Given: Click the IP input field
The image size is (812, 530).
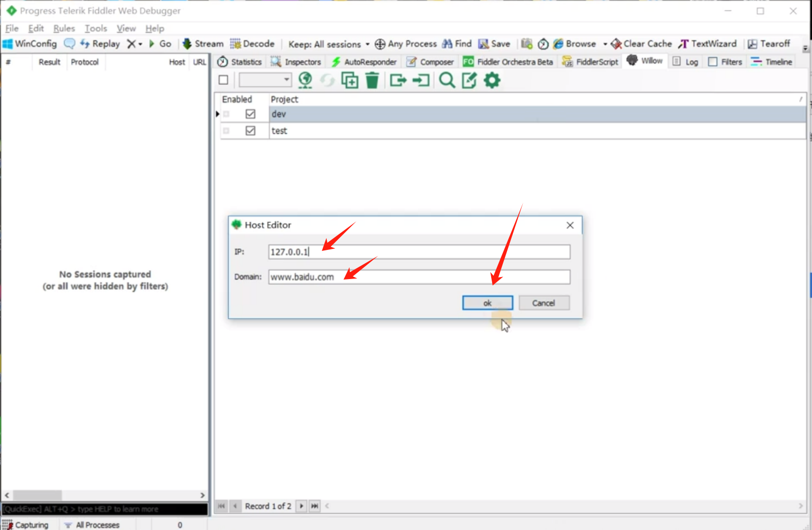Looking at the screenshot, I should (420, 252).
